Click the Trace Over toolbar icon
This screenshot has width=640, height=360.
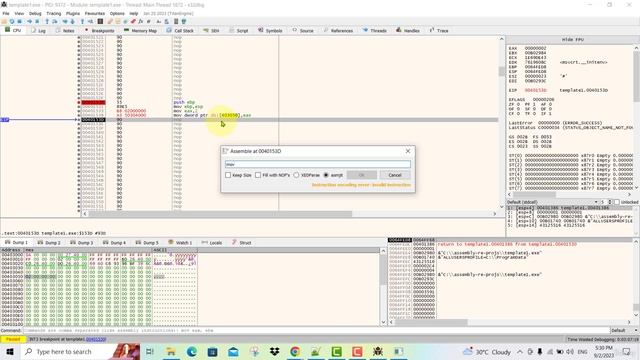(73, 21)
